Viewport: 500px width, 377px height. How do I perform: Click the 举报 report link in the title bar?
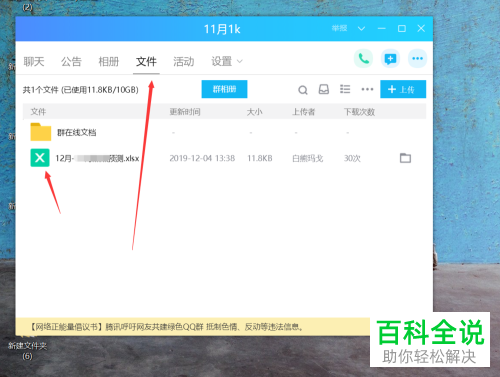coord(339,28)
